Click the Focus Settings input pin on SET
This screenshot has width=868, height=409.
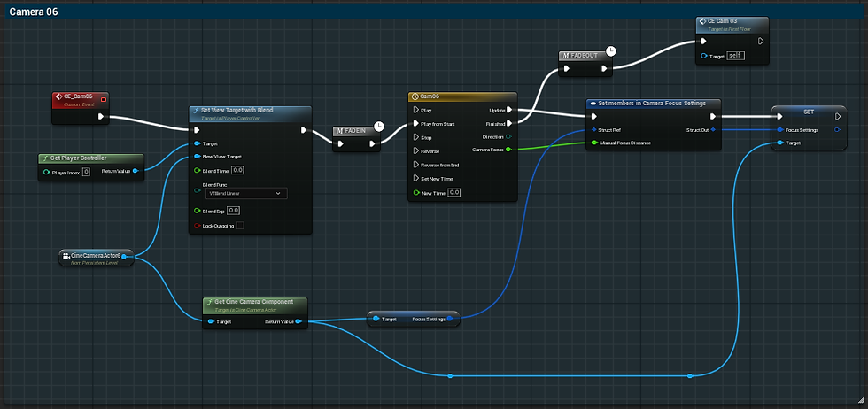pos(780,130)
